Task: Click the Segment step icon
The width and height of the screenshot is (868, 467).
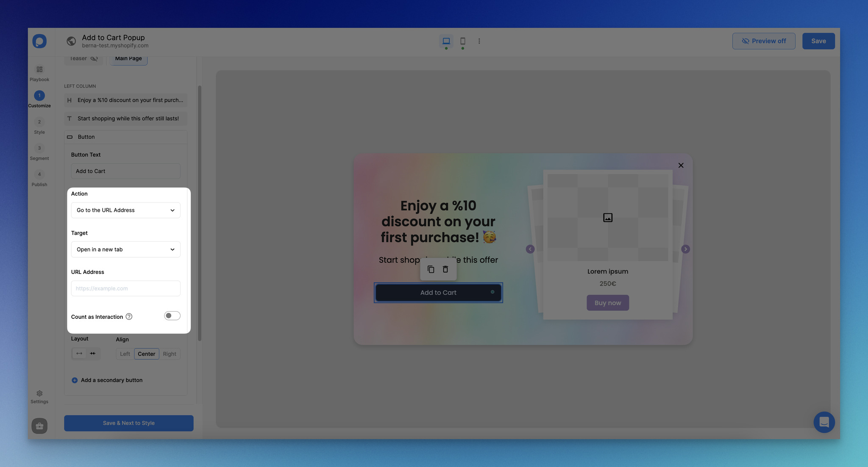Action: (39, 148)
